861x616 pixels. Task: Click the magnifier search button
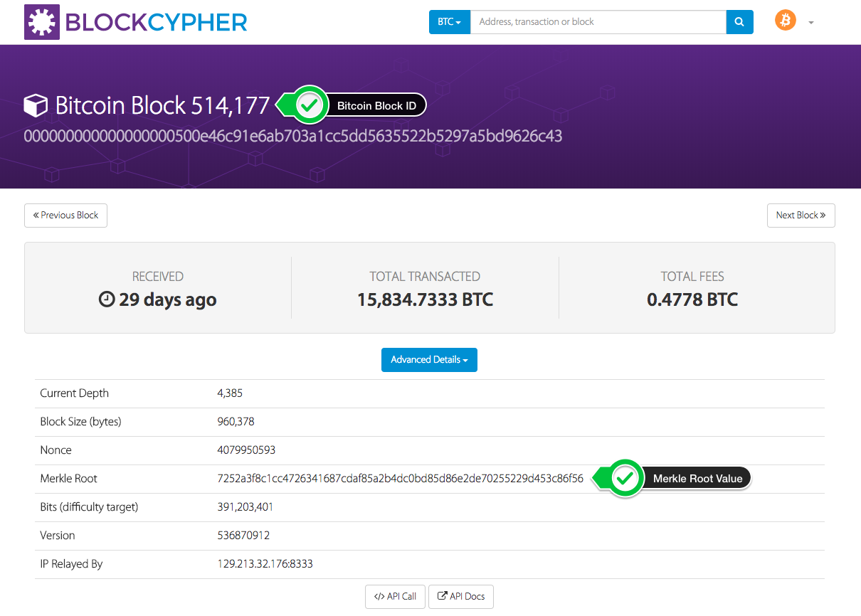coord(740,22)
